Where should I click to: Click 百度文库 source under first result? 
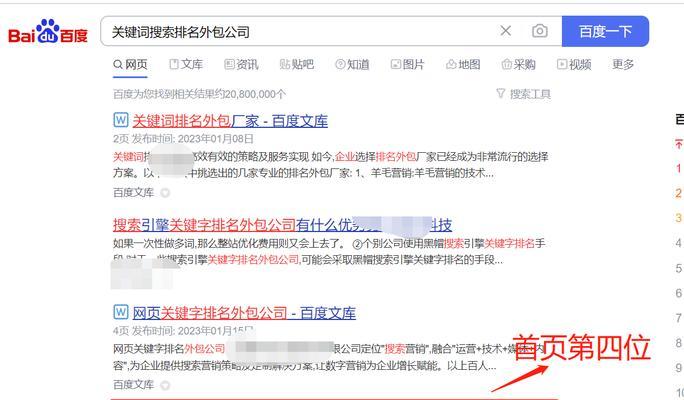pos(133,192)
